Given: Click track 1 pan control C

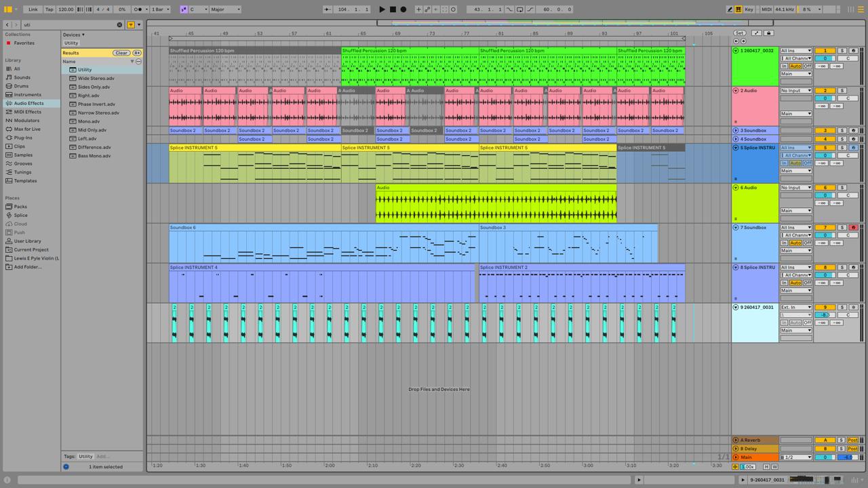Looking at the screenshot, I should 848,58.
